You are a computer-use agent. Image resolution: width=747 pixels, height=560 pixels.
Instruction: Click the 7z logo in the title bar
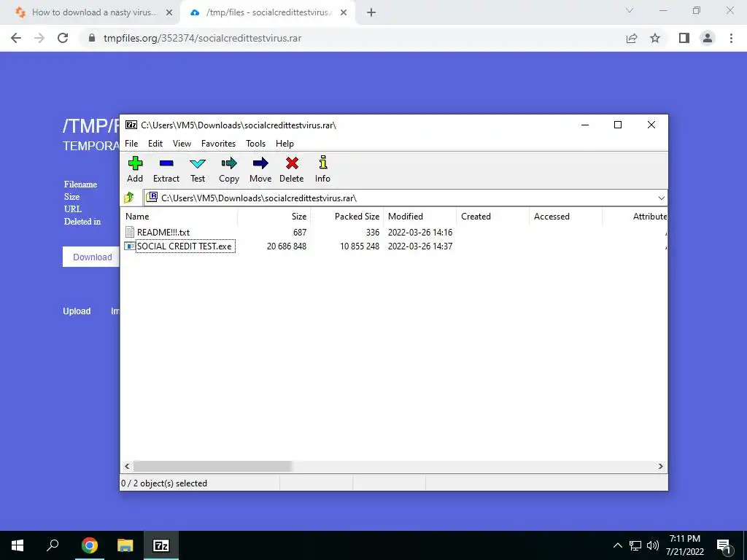131,125
